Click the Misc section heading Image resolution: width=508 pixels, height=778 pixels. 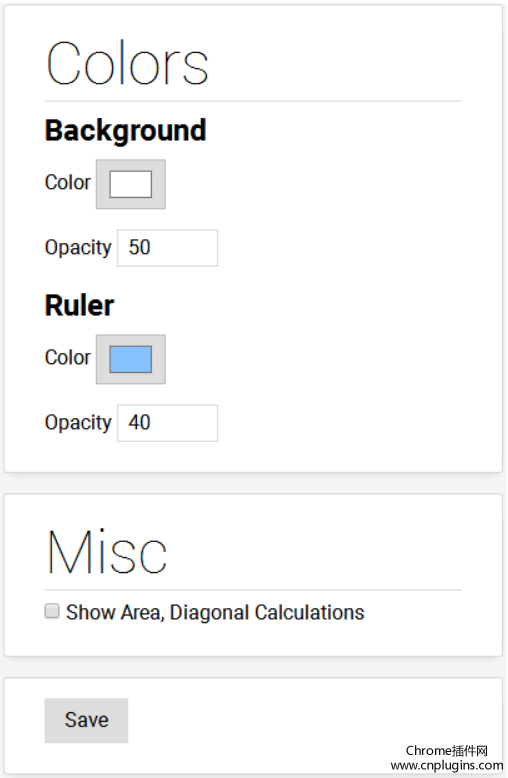pos(107,552)
